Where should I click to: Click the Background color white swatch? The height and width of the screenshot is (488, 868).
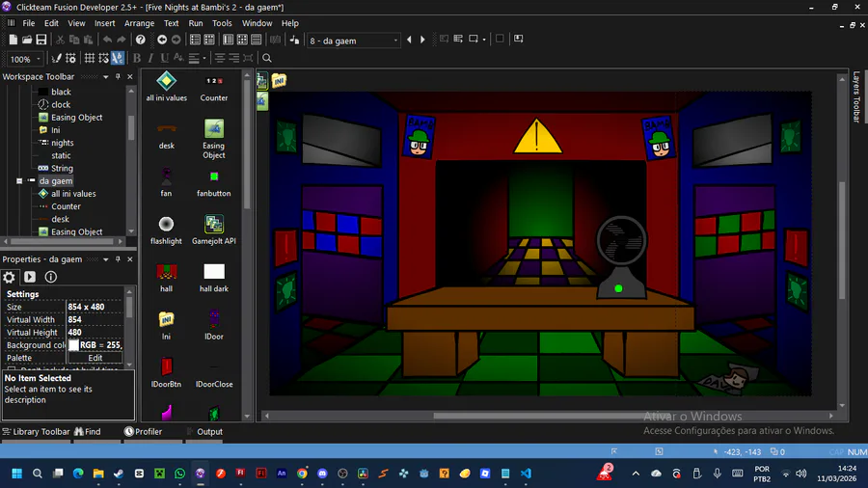click(x=73, y=345)
